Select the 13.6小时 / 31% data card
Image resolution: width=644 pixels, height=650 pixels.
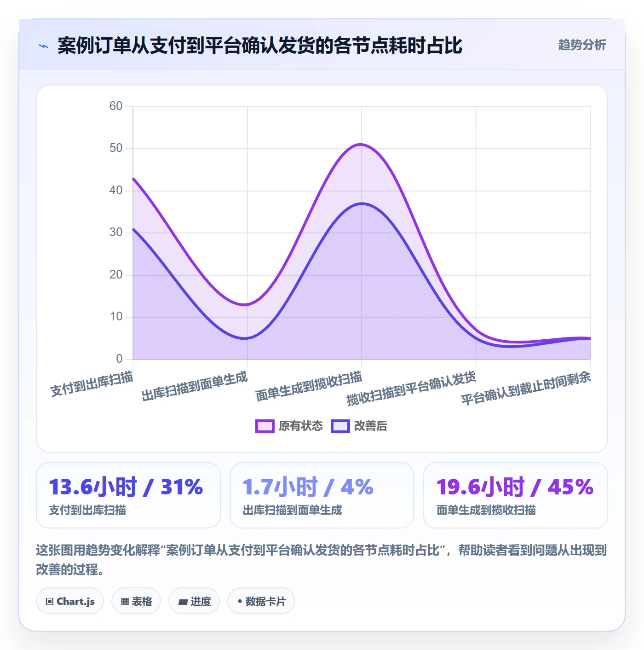click(128, 495)
